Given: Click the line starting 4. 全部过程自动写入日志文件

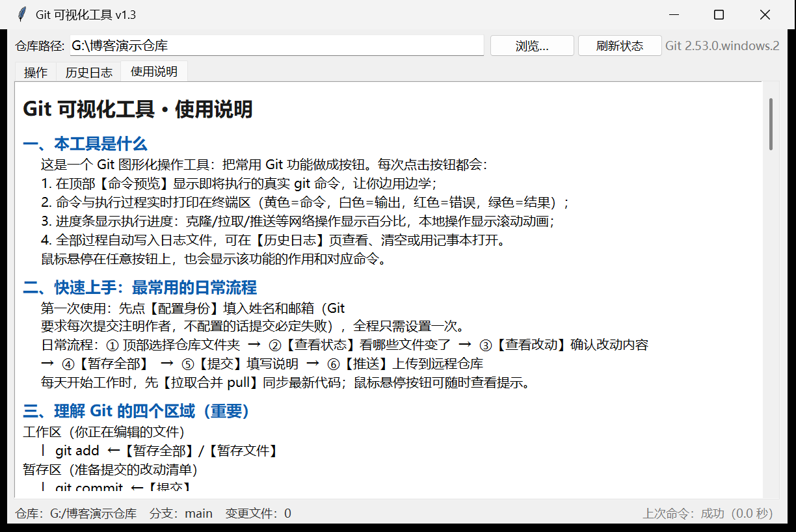Looking at the screenshot, I should 273,241.
